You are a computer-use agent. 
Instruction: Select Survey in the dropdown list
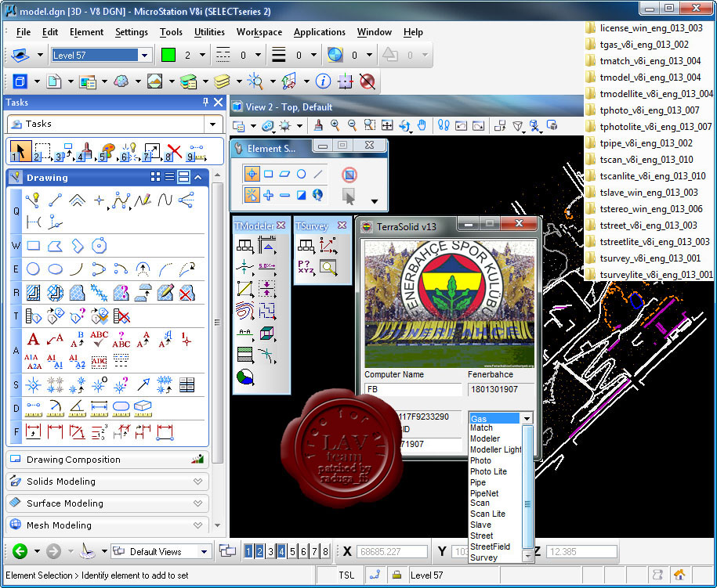pos(483,557)
